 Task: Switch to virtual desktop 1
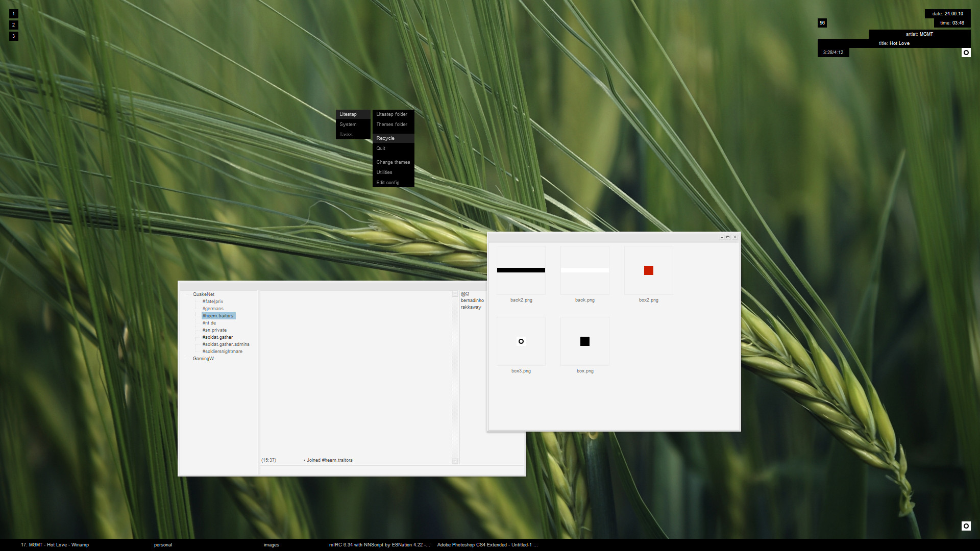coord(14,14)
